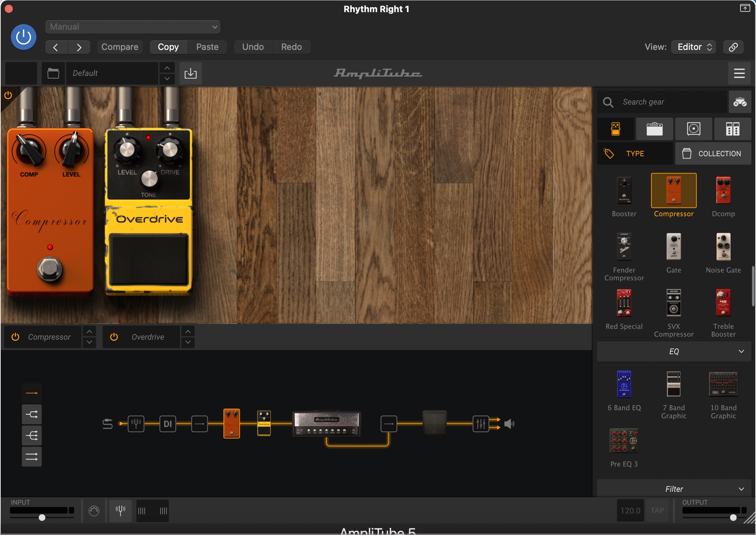Select the next AmpliTube preset with down arrow
This screenshot has width=756, height=535.
click(x=167, y=79)
